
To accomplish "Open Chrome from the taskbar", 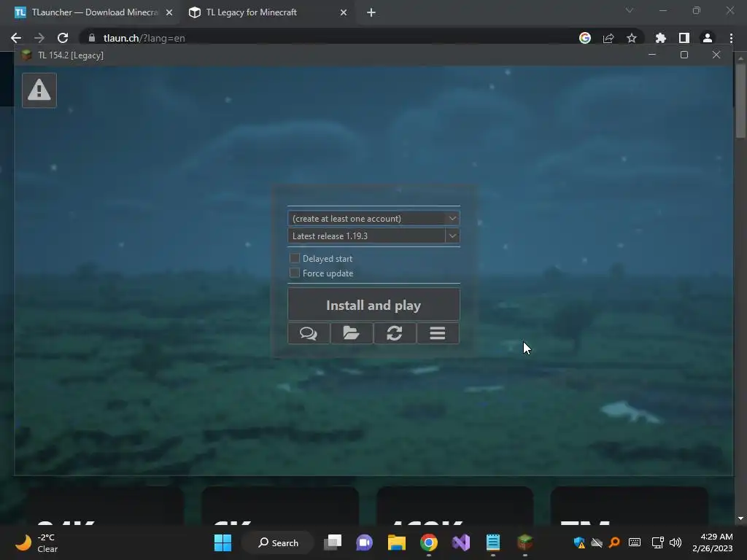I will (x=429, y=542).
